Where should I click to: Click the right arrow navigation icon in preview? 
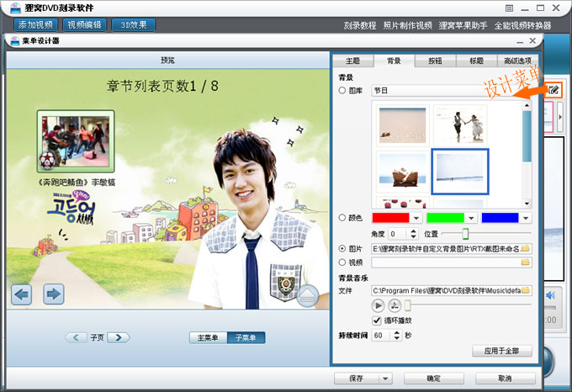pyautogui.click(x=53, y=294)
